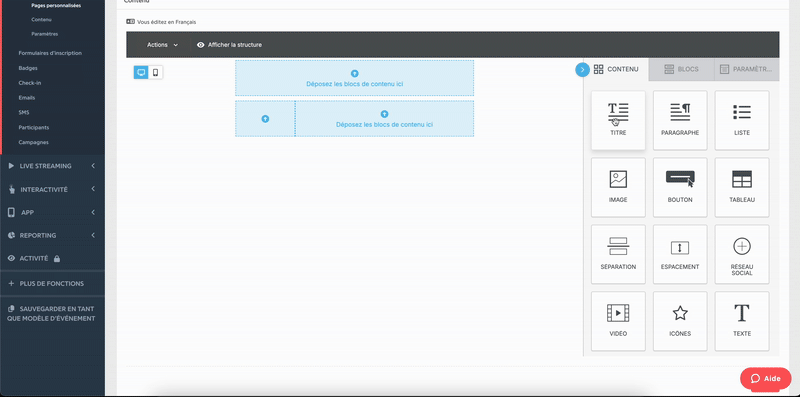Click the Interactivité hand icon
The width and height of the screenshot is (800, 397).
point(11,189)
